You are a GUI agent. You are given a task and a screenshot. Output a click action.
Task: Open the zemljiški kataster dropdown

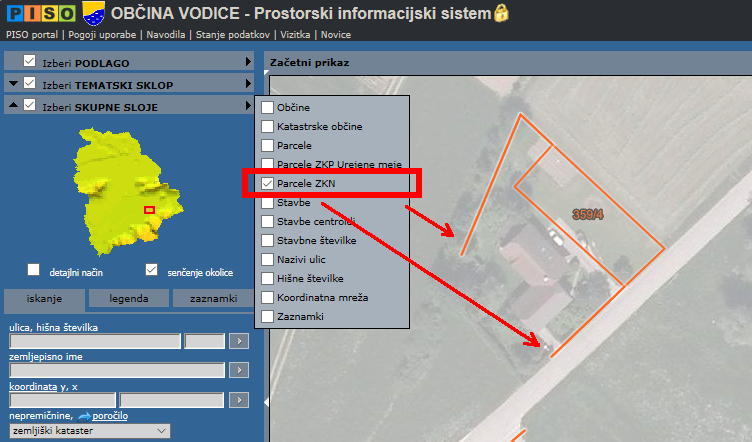coord(86,430)
